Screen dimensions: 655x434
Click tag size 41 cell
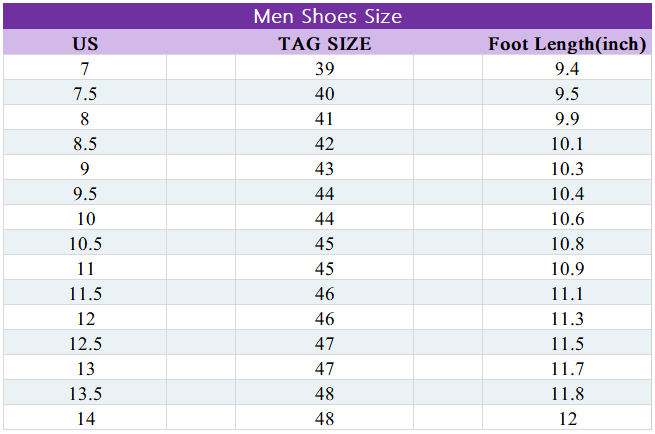(x=324, y=119)
